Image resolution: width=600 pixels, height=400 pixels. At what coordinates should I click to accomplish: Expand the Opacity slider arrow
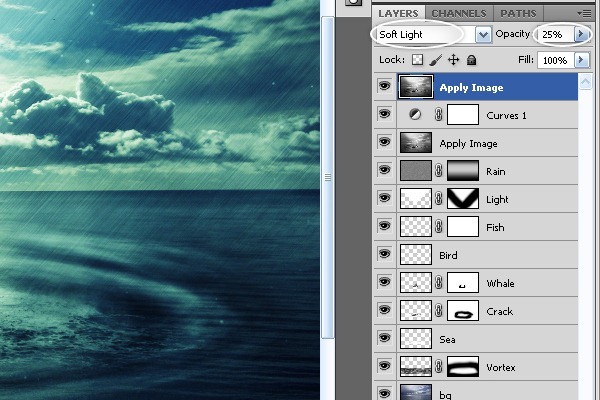tap(580, 34)
